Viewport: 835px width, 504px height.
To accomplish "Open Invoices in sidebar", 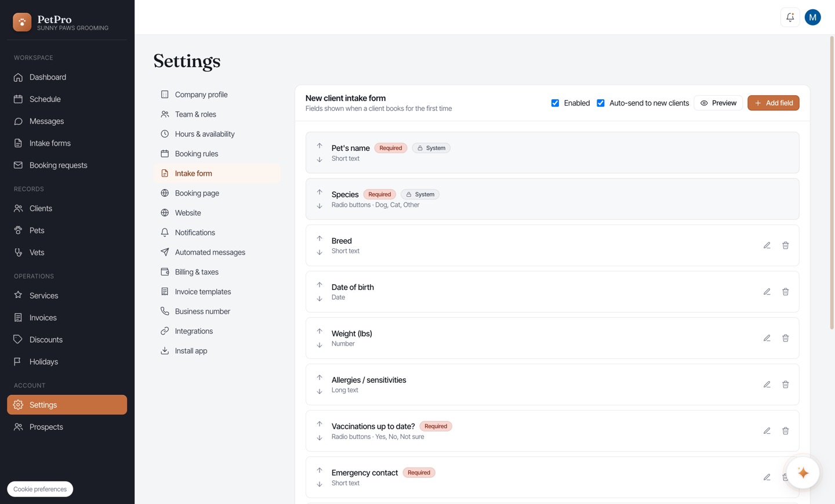I will point(67,318).
